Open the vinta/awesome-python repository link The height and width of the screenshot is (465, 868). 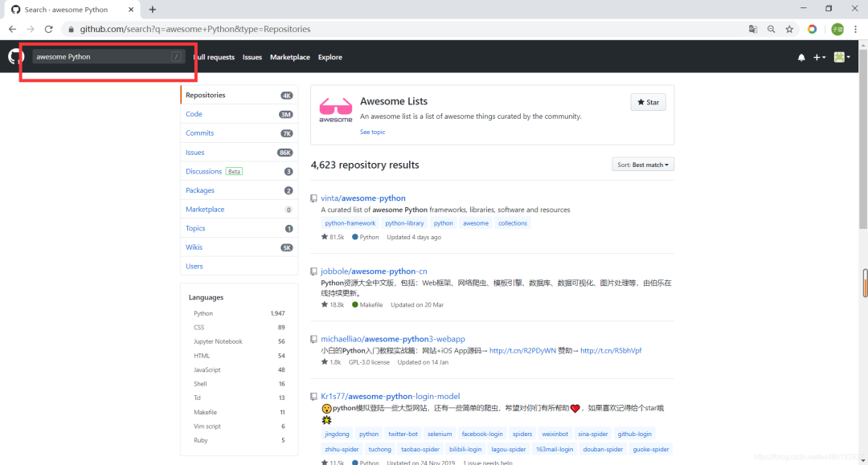pos(363,198)
